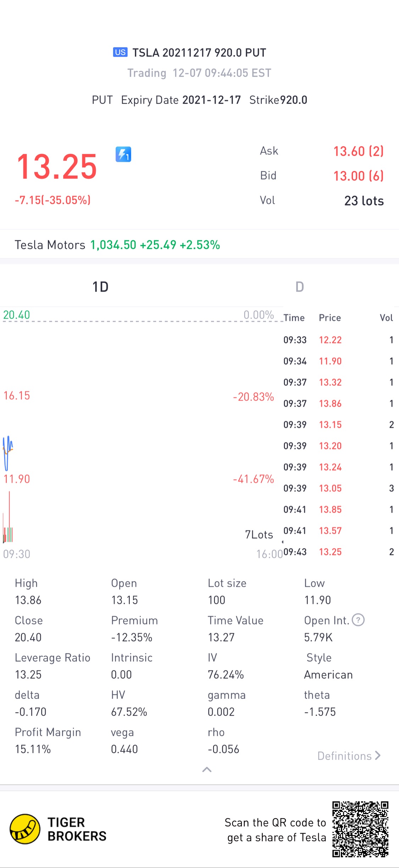Tap the 7Lots volume indicator label
This screenshot has width=399, height=868.
coord(259,534)
